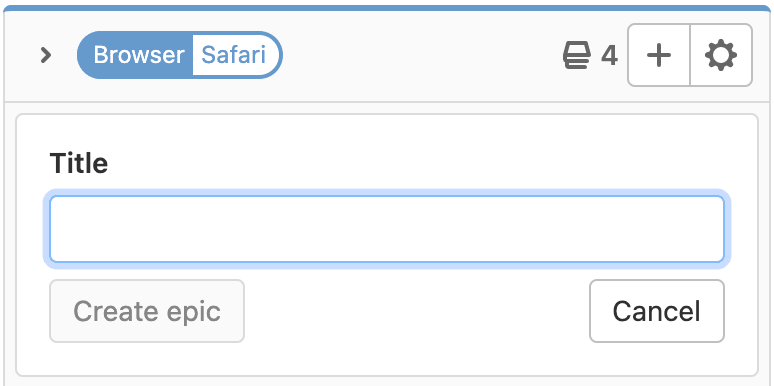Open the gear settings sidebar button
774x386 pixels.
(x=721, y=55)
